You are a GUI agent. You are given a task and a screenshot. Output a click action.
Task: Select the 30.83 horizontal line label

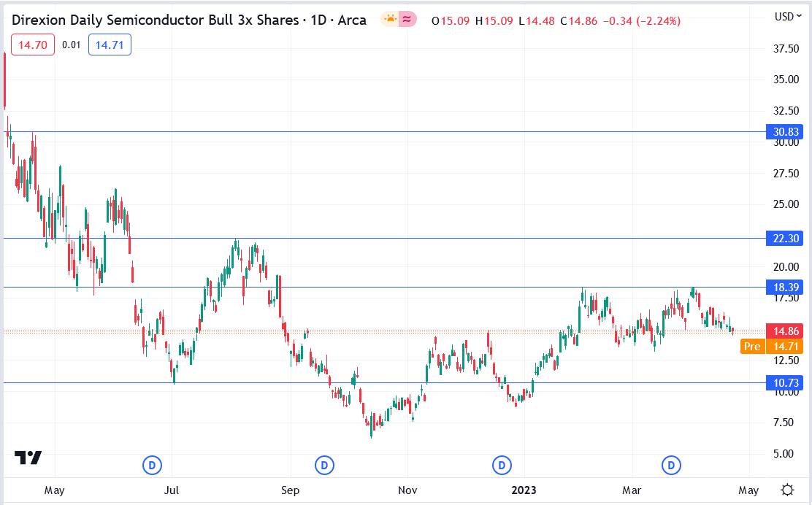tap(784, 132)
